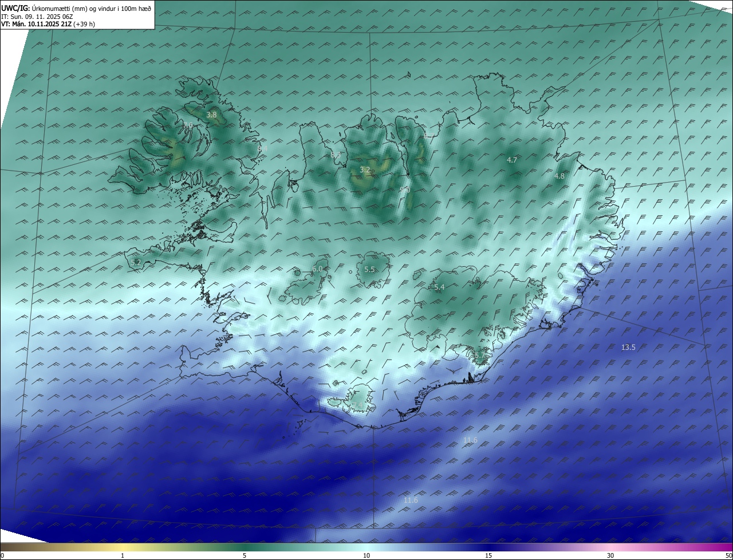Click the 5.7 value label near the southeast coast
The width and height of the screenshot is (733, 560).
(479, 356)
